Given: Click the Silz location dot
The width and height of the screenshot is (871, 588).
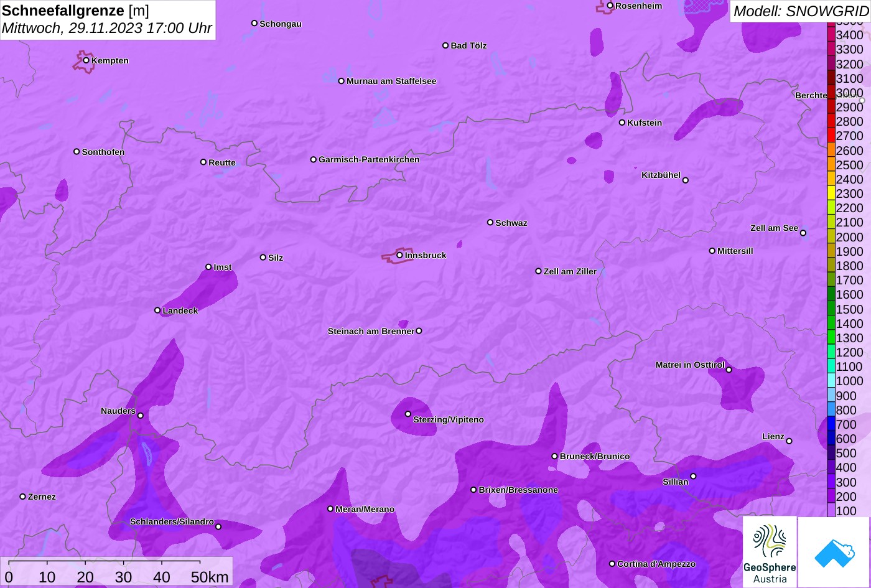Looking at the screenshot, I should (x=263, y=257).
